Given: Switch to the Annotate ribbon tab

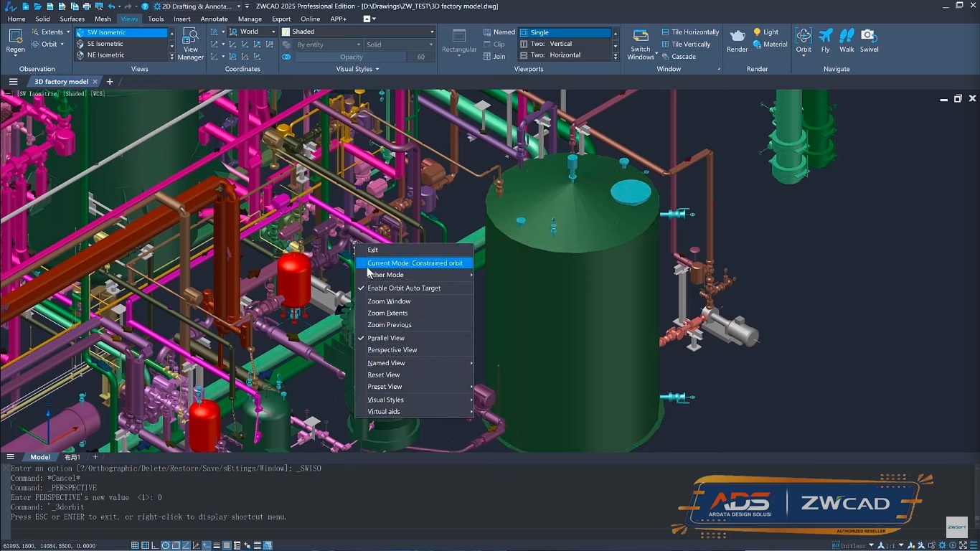Looking at the screenshot, I should [214, 19].
